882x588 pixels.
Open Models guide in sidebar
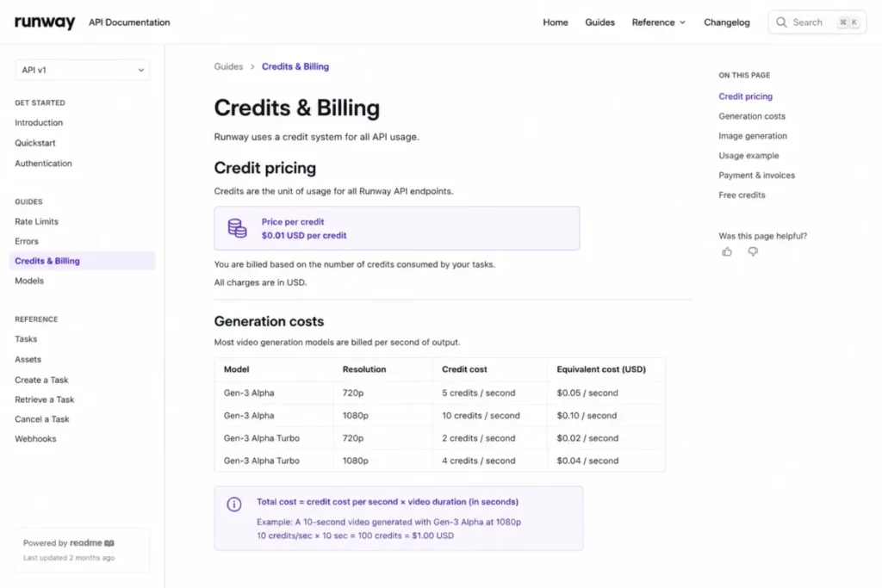coord(29,281)
